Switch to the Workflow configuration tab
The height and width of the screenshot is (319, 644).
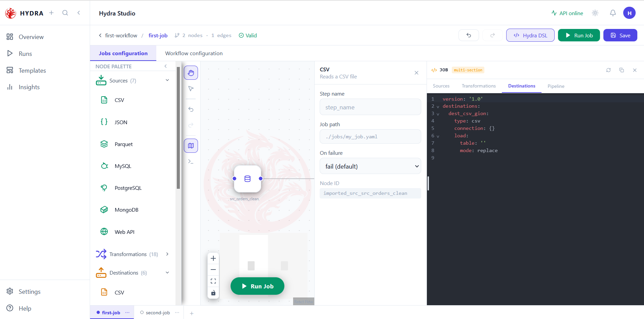[x=194, y=53]
